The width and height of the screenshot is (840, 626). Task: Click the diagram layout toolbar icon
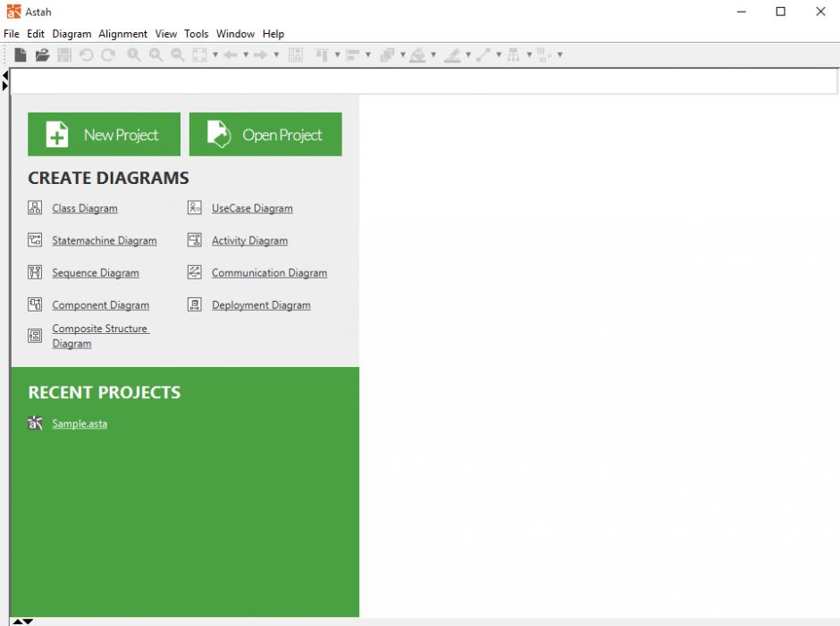tap(296, 54)
